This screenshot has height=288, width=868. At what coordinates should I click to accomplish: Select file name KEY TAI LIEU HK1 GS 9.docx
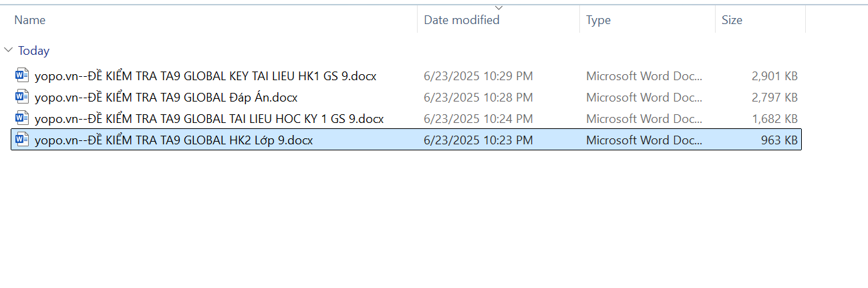click(x=205, y=76)
